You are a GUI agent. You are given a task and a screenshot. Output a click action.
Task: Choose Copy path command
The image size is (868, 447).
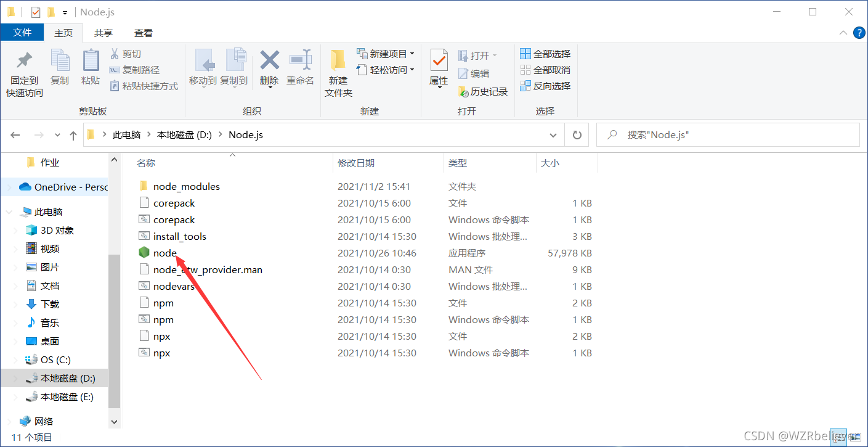(x=134, y=70)
